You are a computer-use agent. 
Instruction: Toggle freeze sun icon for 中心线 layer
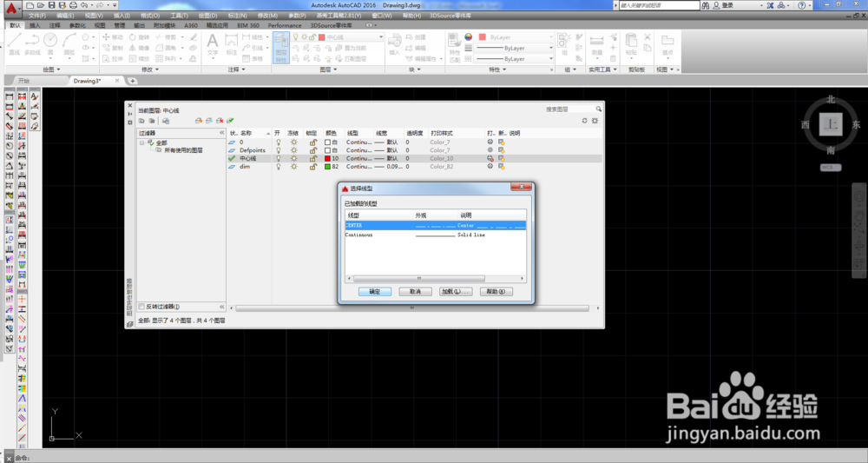tap(294, 158)
